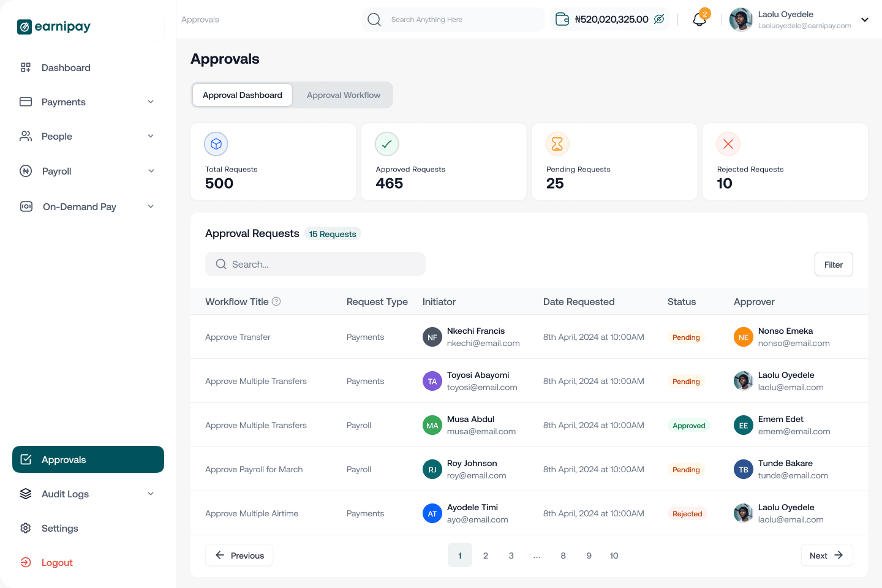Viewport: 882px width, 588px height.
Task: Switch to Approval Dashboard tab
Action: point(243,95)
